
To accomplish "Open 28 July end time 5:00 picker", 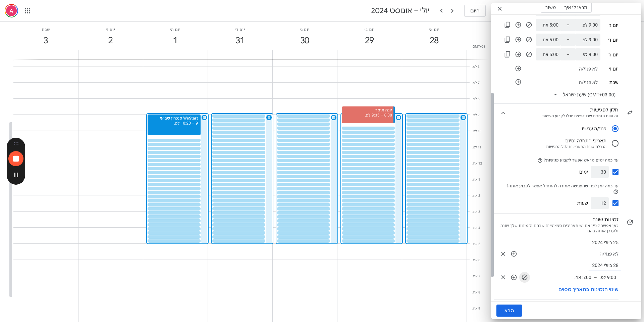I will (583, 277).
